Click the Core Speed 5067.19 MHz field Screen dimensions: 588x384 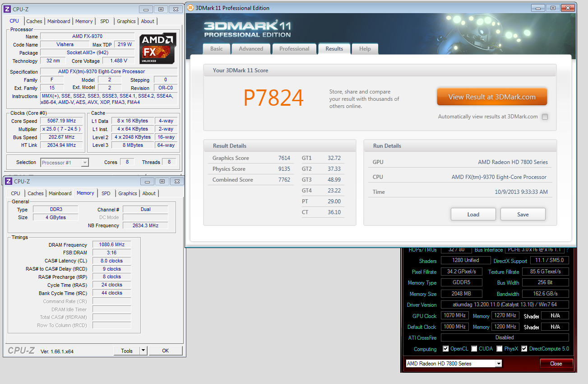61,121
